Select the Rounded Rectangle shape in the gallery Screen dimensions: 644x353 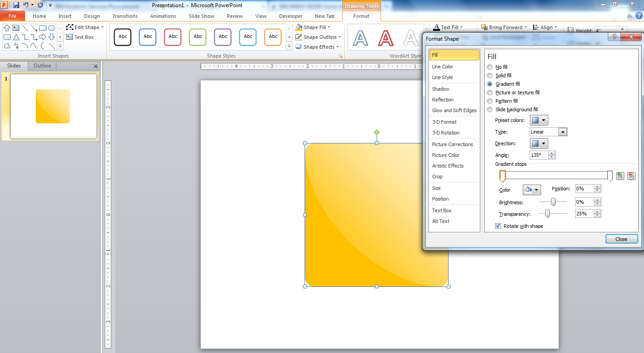coord(7,37)
